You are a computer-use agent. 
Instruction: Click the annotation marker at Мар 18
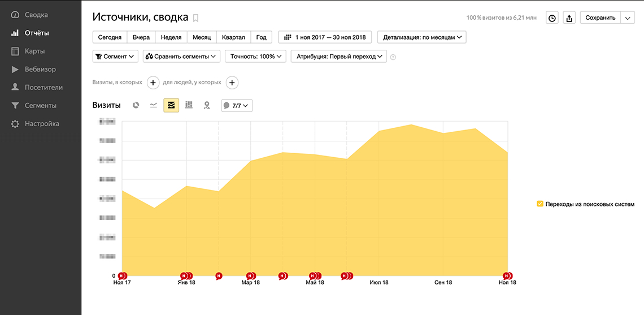tap(250, 276)
